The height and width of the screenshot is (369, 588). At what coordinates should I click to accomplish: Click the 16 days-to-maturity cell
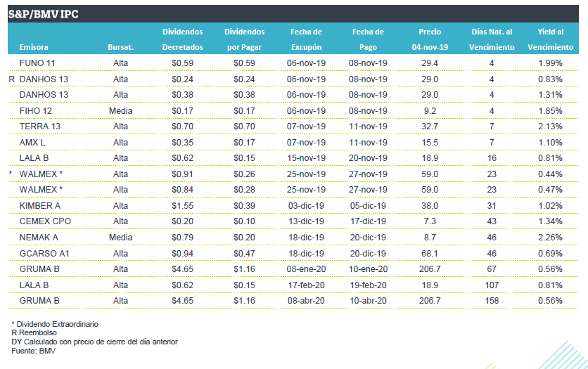(492, 157)
